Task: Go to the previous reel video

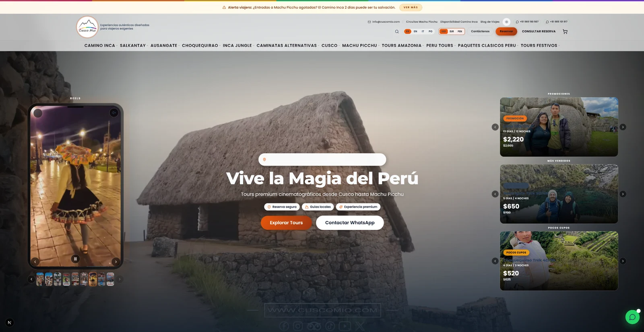Action: [35, 262]
